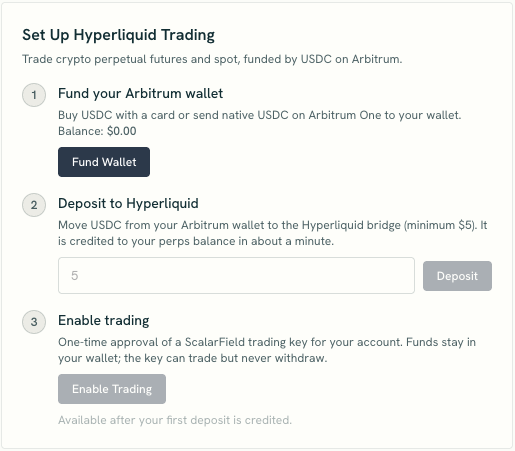Click the Enable trading step heading
515x451 pixels.
pyautogui.click(x=104, y=321)
